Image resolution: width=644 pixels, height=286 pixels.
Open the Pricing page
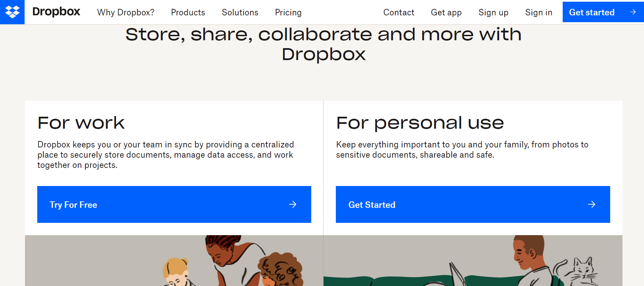click(x=288, y=12)
